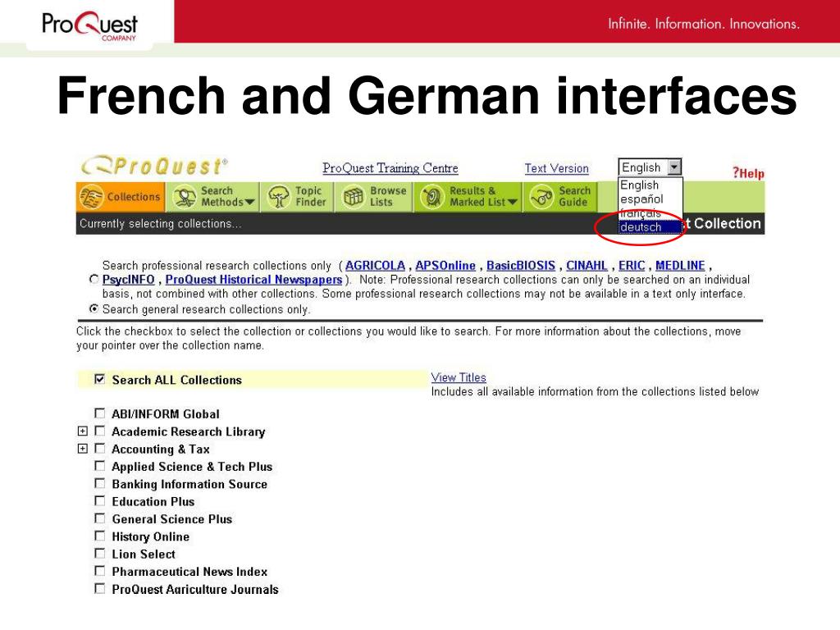Click the 'History Online' collection name
The width and height of the screenshot is (840, 630).
pos(151,536)
